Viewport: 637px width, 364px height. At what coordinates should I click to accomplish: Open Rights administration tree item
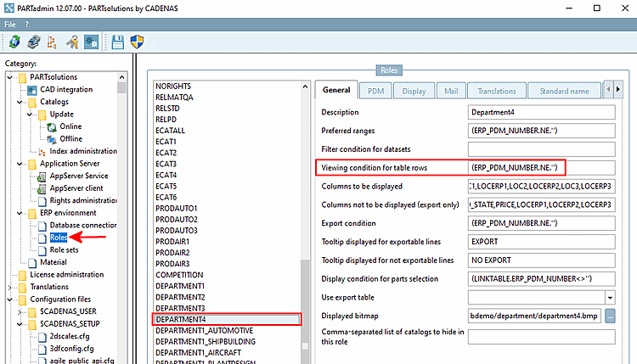click(83, 200)
